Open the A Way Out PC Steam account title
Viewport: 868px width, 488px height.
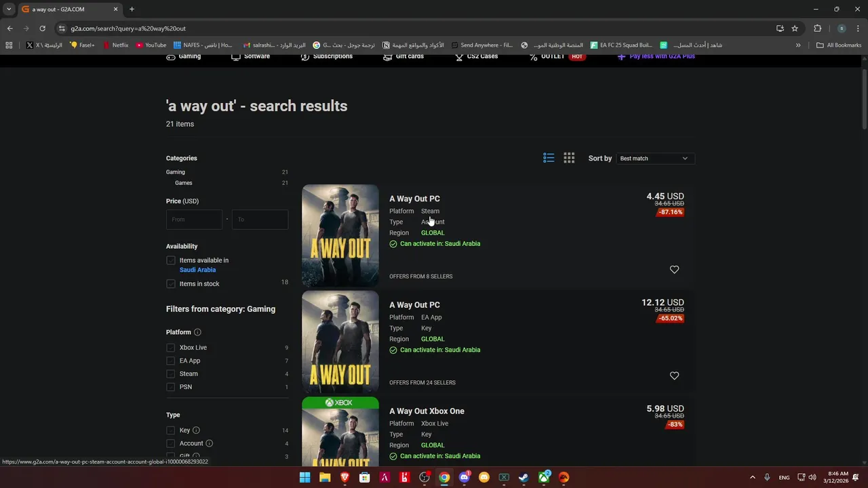[414, 199]
